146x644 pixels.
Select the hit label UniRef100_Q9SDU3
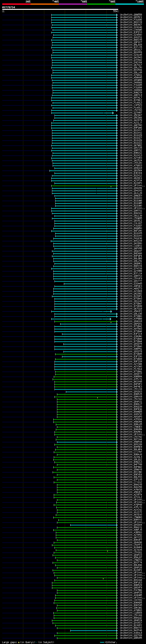131,392
